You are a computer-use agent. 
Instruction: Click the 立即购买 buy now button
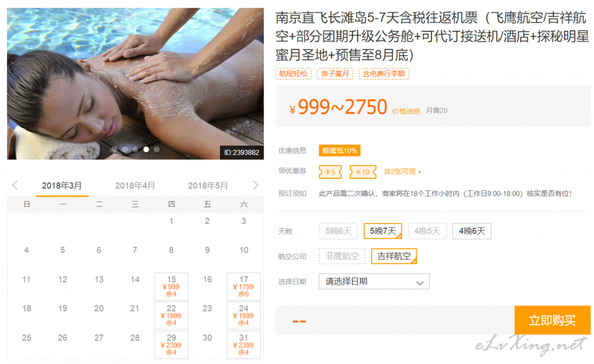point(552,320)
